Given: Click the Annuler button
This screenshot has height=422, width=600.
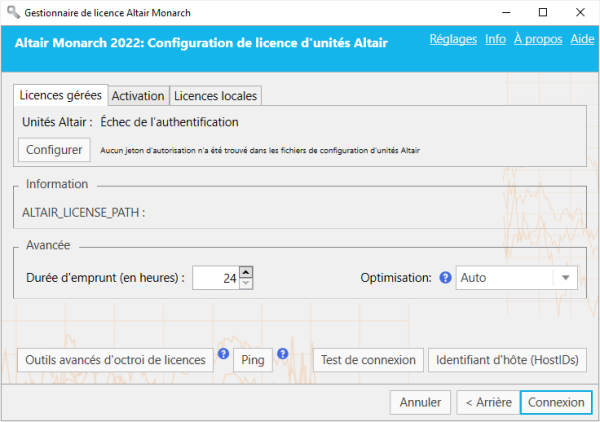Looking at the screenshot, I should click(420, 402).
